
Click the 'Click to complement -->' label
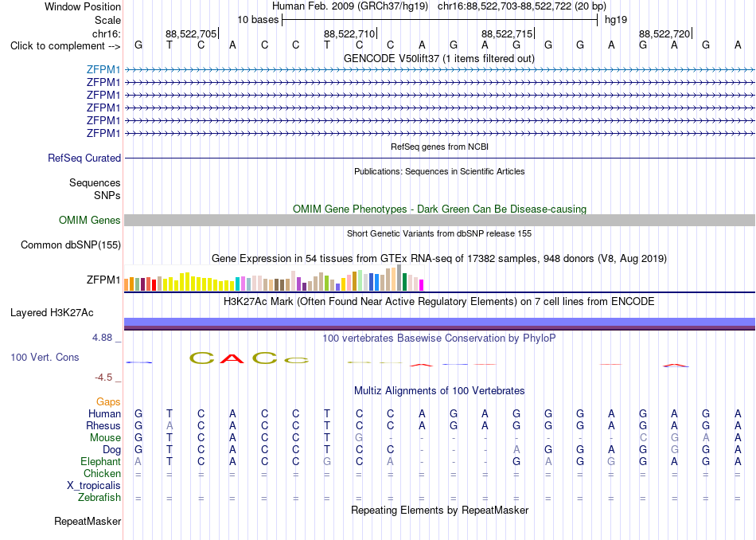click(x=65, y=46)
